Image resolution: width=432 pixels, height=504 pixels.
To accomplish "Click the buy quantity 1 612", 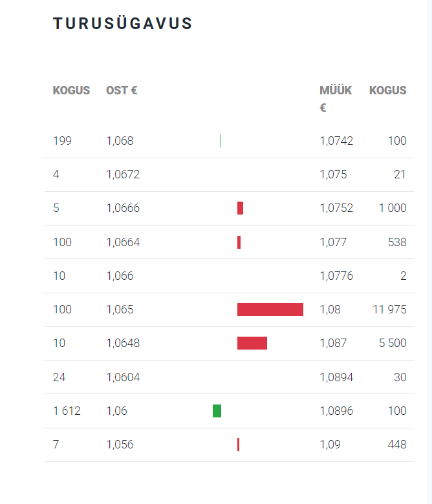I will click(67, 411).
